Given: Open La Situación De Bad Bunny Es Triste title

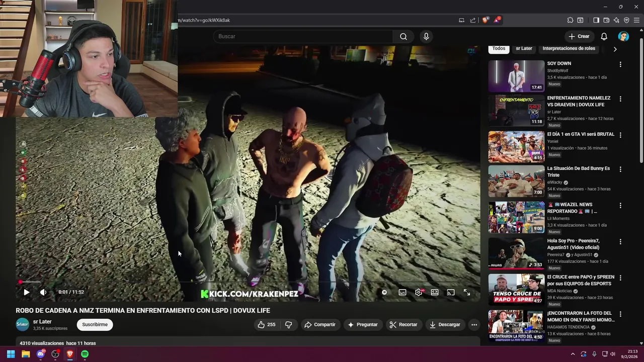Looking at the screenshot, I should (578, 172).
